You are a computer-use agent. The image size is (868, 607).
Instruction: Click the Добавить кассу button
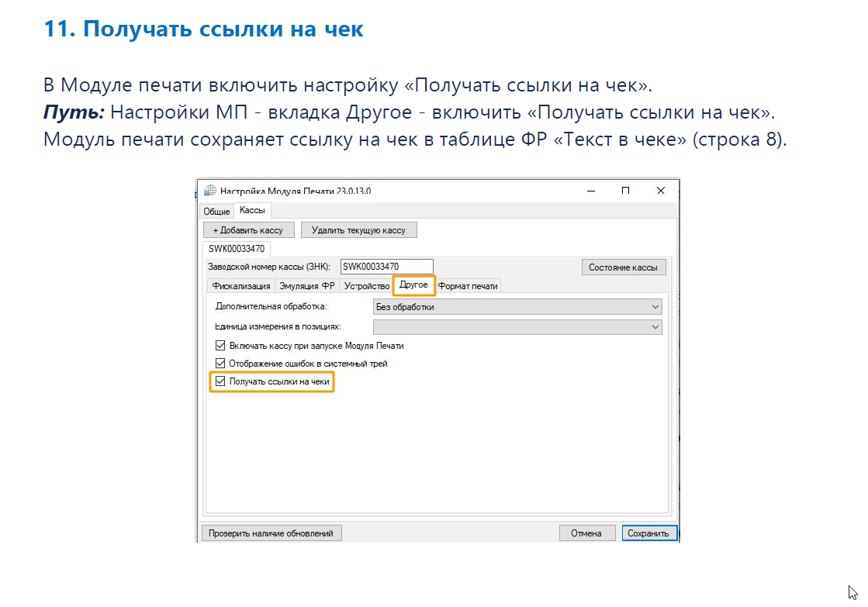point(248,230)
